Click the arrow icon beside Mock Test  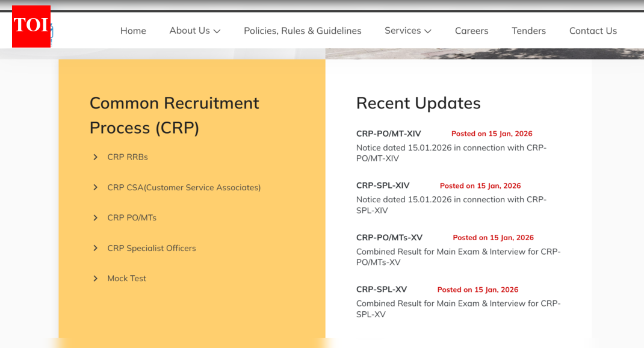tap(95, 278)
